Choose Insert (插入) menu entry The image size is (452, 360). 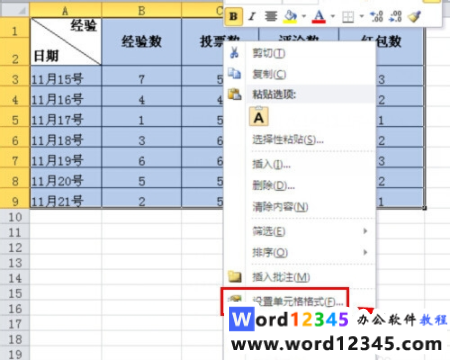click(300, 164)
